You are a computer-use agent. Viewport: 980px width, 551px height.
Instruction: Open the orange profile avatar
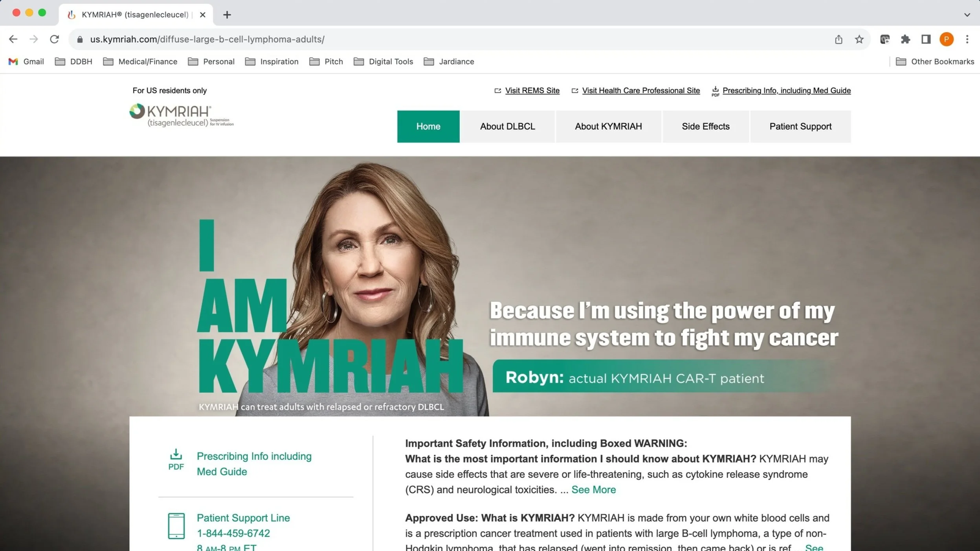click(946, 39)
